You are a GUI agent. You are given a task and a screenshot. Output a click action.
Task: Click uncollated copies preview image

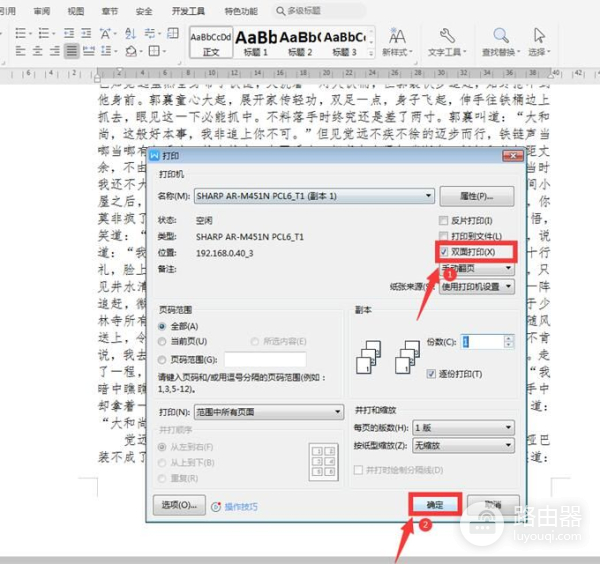[408, 357]
